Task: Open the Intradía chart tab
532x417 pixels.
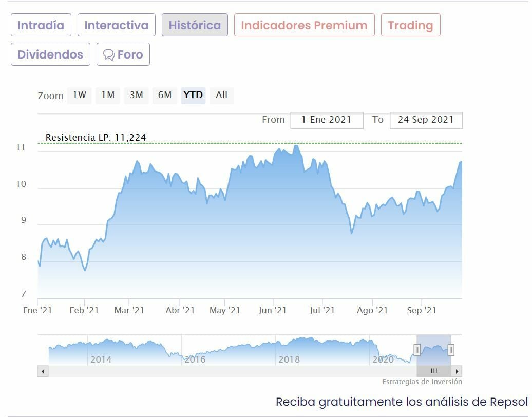Action: (x=41, y=25)
